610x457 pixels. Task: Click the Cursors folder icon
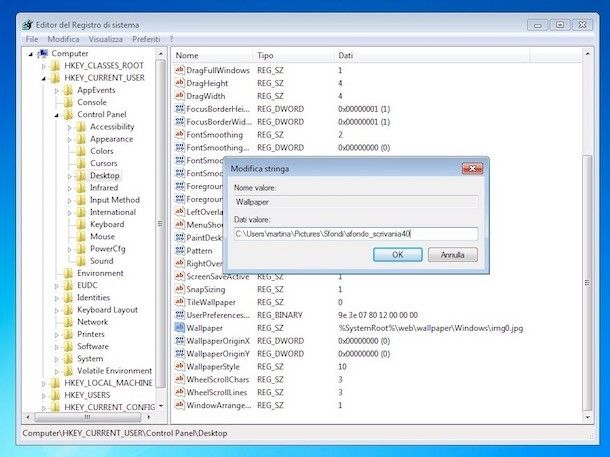click(81, 163)
